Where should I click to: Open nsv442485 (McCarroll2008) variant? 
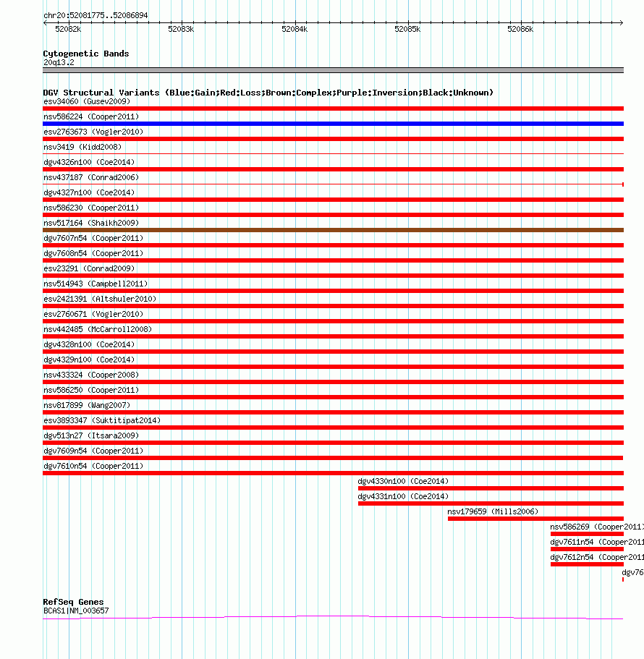[x=98, y=328]
